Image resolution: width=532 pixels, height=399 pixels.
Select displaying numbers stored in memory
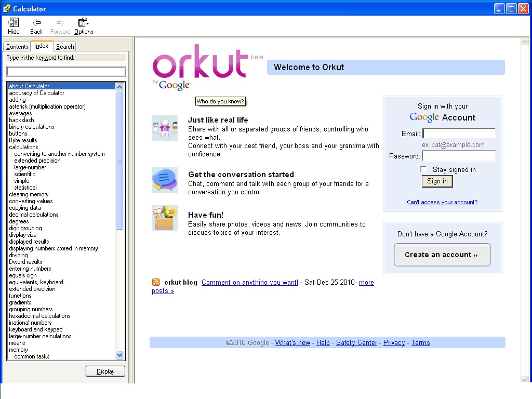pyautogui.click(x=54, y=248)
